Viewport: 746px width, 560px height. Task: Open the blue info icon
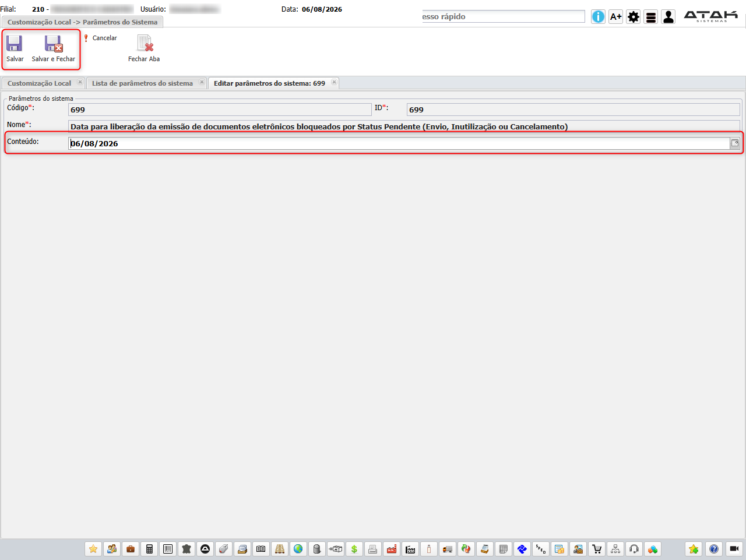[598, 17]
